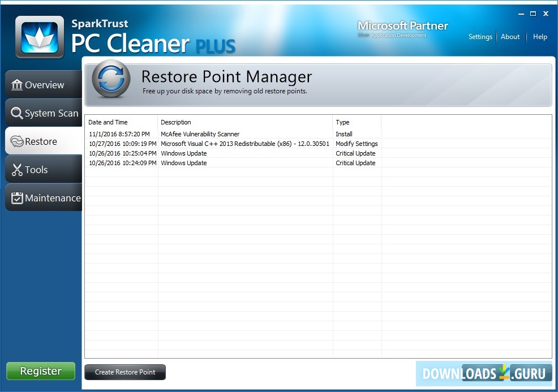Select the McAfee Vulnerability Scanner restore point
Image resolution: width=558 pixels, height=392 pixels.
200,134
